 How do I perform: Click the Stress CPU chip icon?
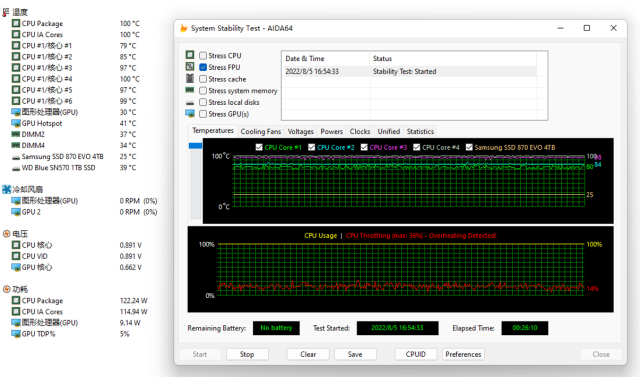coord(190,55)
